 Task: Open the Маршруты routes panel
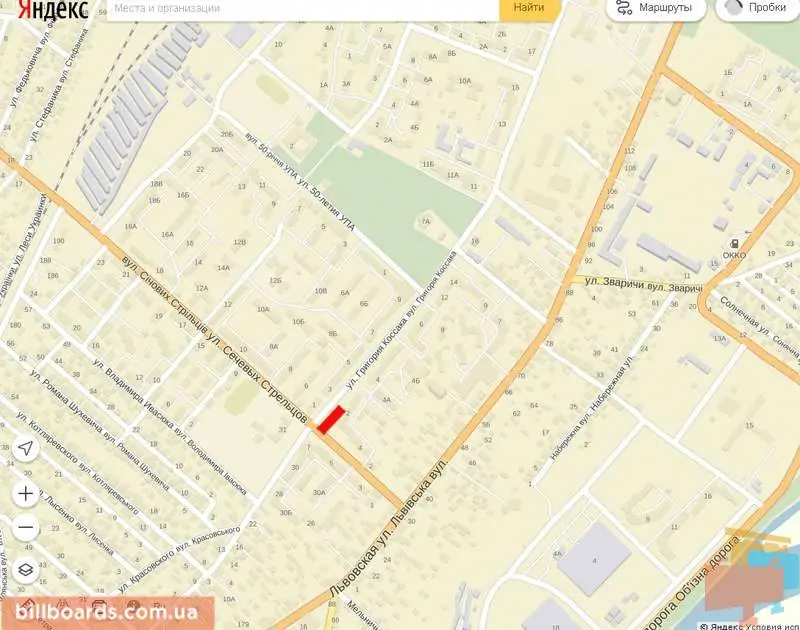point(656,9)
